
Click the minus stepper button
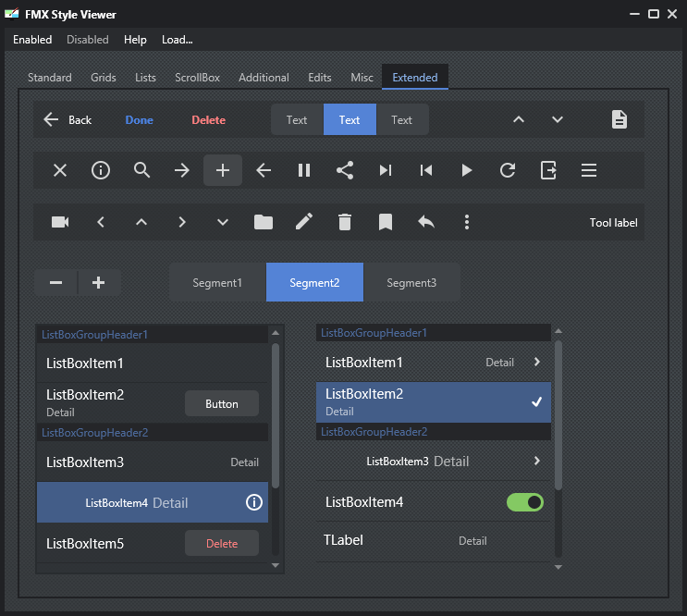pyautogui.click(x=56, y=283)
